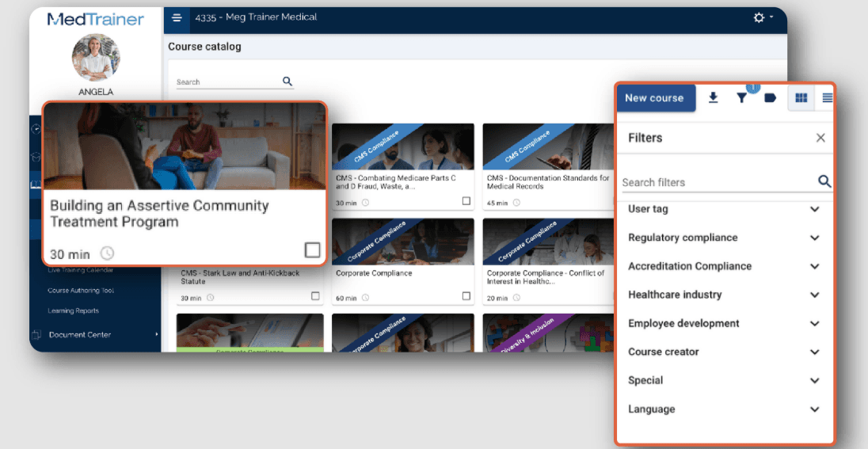Click the search magnifier in Course catalog
Screen dimensions: 868x449
pos(287,82)
